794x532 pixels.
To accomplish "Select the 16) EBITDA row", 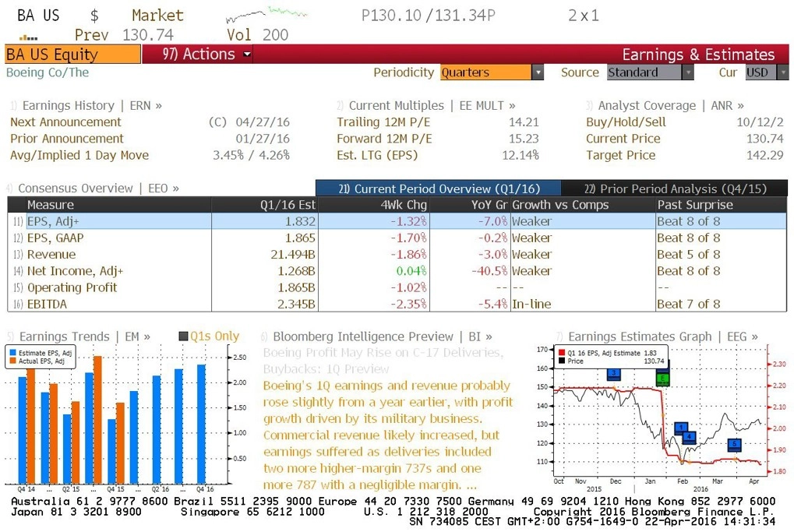I will click(397, 304).
